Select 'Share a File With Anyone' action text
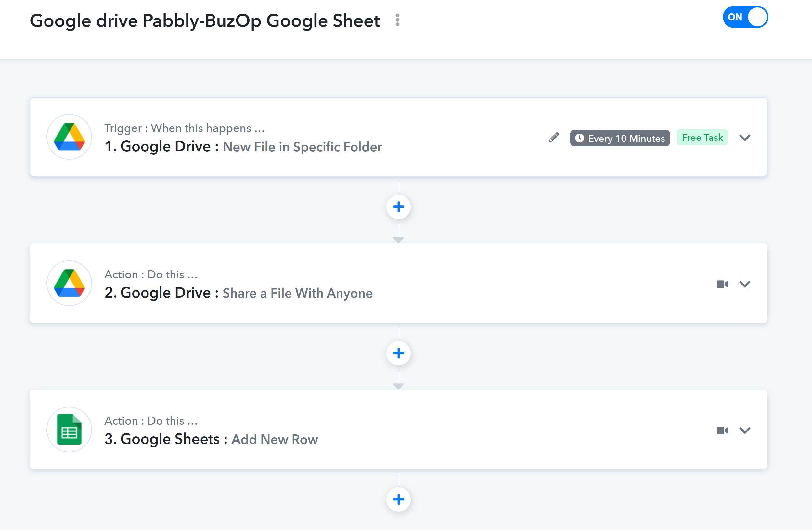The width and height of the screenshot is (812, 530). coord(298,293)
